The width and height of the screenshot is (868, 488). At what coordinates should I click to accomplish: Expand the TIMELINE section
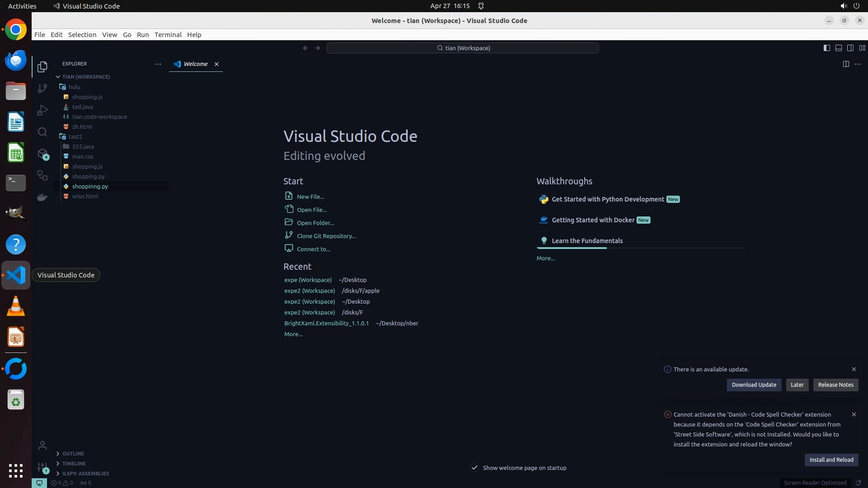(x=74, y=464)
